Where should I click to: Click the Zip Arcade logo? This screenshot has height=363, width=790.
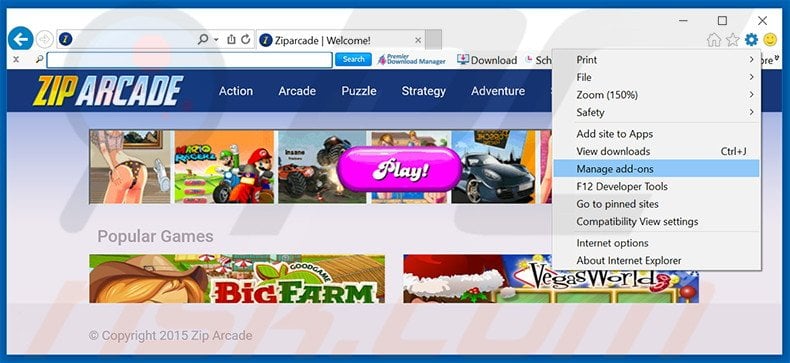[108, 91]
